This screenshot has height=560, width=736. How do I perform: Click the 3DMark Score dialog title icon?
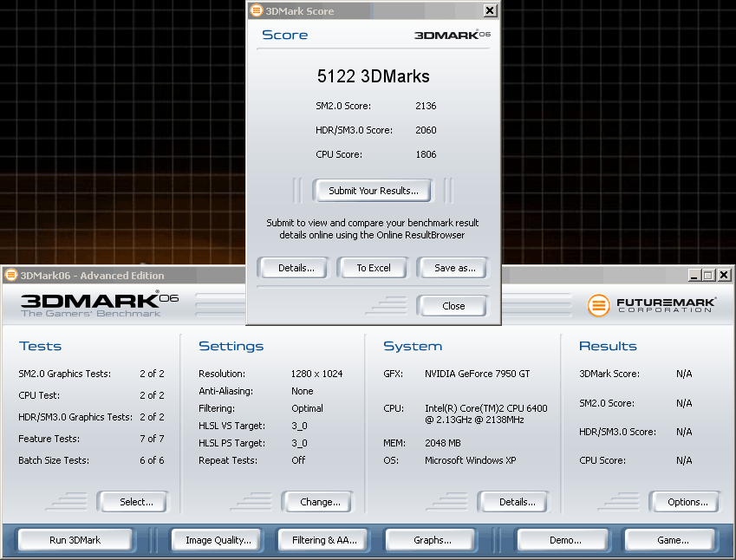coord(256,10)
